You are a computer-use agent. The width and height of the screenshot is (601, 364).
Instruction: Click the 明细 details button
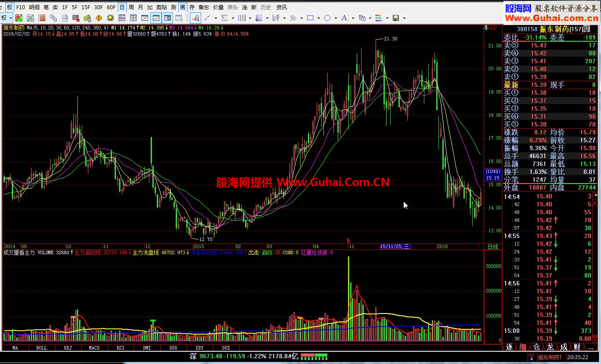(34, 7)
